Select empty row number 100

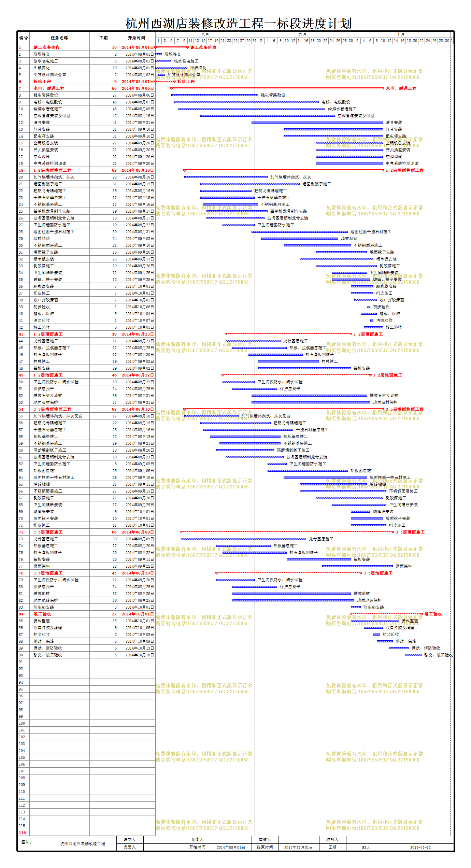tap(22, 723)
